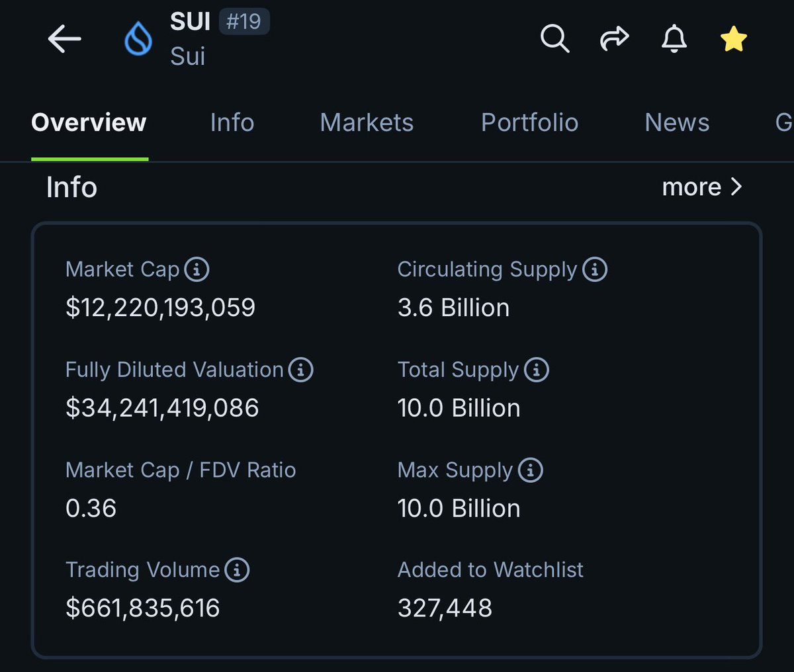Tap the Market Cap label
Image resolution: width=794 pixels, height=672 pixels.
122,269
